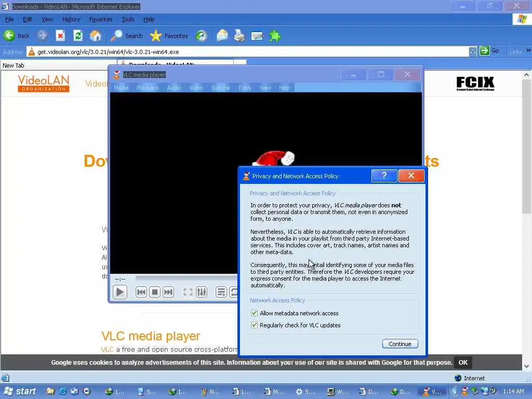The height and width of the screenshot is (399, 532).
Task: Open the folder quick launch icon
Action: 50,392
